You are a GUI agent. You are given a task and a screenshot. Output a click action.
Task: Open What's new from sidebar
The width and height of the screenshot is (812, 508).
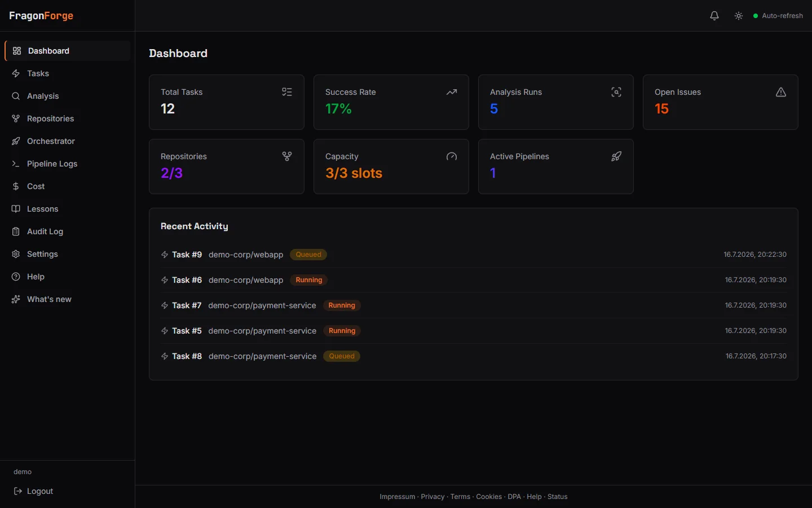click(x=68, y=299)
